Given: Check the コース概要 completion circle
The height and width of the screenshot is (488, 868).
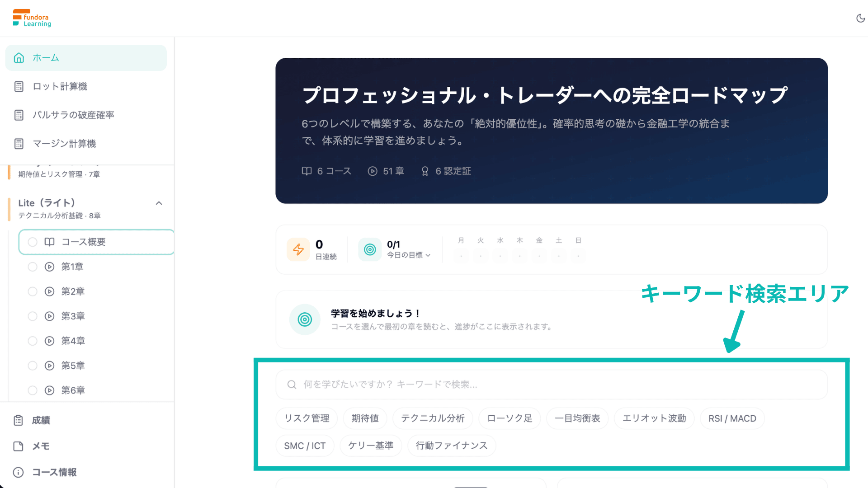Looking at the screenshot, I should tap(33, 242).
